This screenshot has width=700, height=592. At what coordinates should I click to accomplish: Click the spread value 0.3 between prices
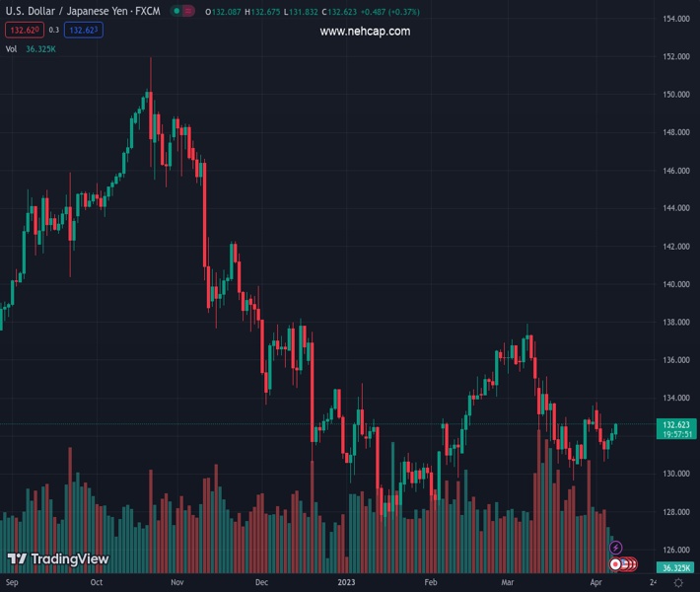pyautogui.click(x=54, y=30)
